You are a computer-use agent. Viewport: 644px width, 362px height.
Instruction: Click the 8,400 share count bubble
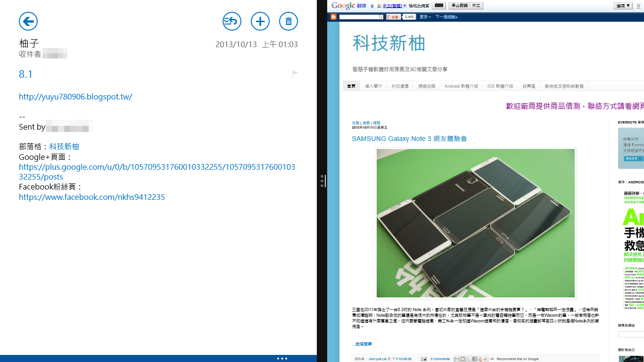click(409, 16)
